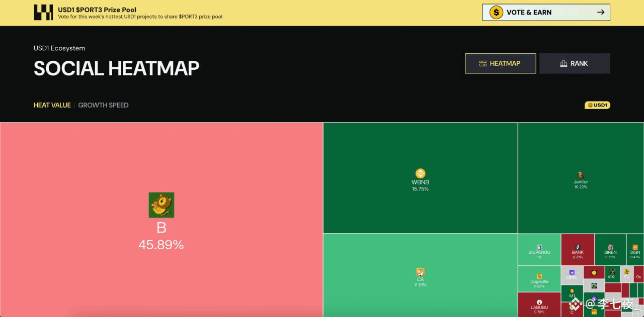Image resolution: width=644 pixels, height=317 pixels.
Task: Click the SIREN label text
Action: click(610, 252)
